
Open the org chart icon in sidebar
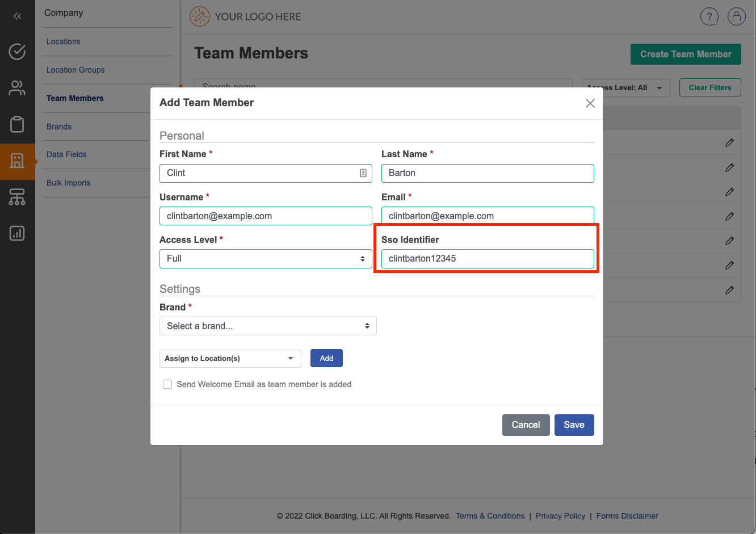(17, 197)
